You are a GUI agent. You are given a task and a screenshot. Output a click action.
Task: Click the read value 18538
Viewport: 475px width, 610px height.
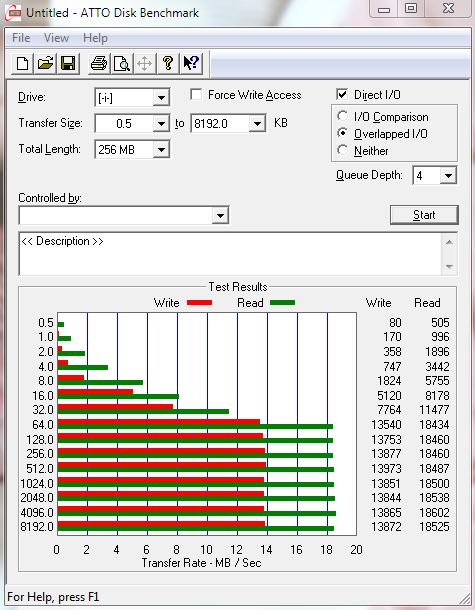tap(434, 498)
